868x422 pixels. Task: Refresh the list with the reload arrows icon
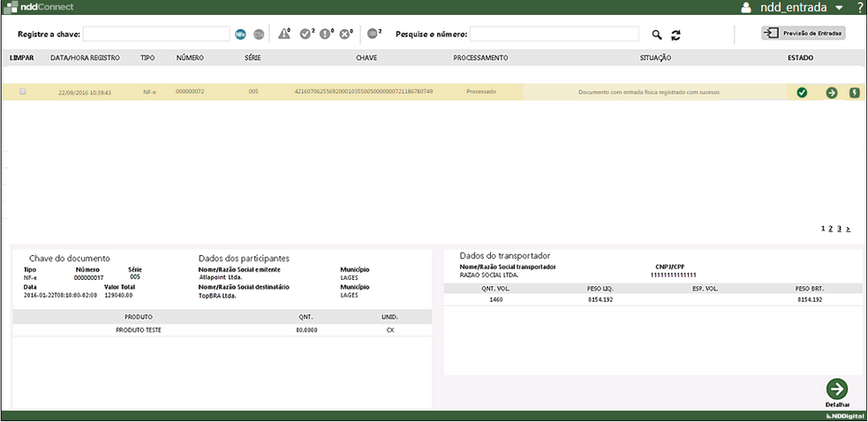(676, 34)
